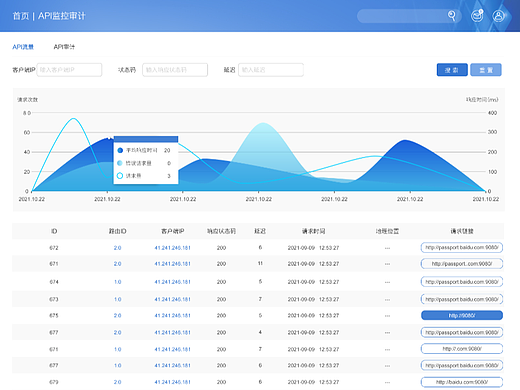The height and width of the screenshot is (390, 520).
Task: Click the delay value 4 in table
Action: tap(260, 332)
